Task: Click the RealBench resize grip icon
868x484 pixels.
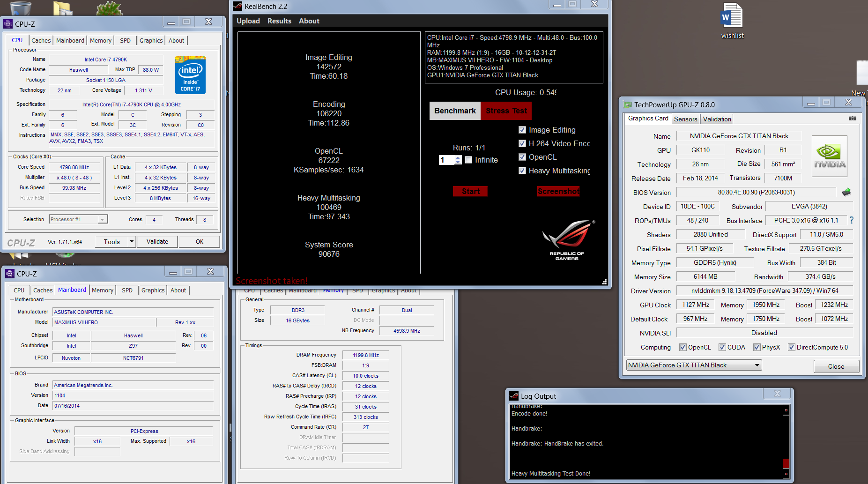Action: point(604,282)
